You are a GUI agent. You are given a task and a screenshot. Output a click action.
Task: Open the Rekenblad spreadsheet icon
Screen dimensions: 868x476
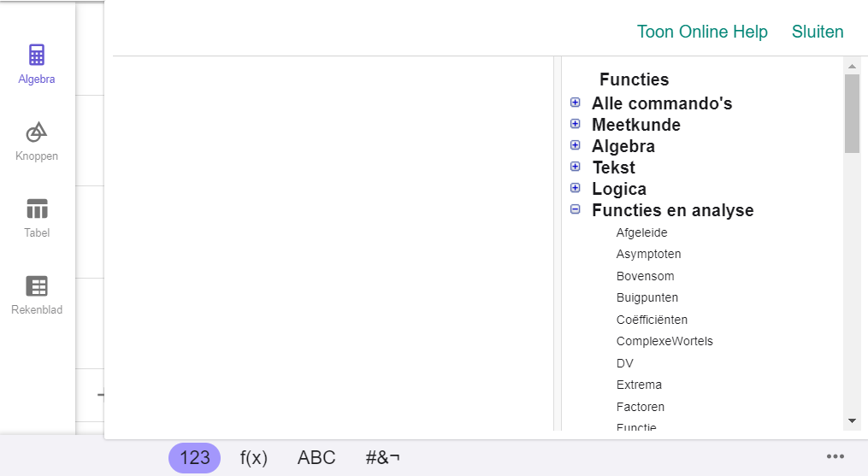pos(37,286)
